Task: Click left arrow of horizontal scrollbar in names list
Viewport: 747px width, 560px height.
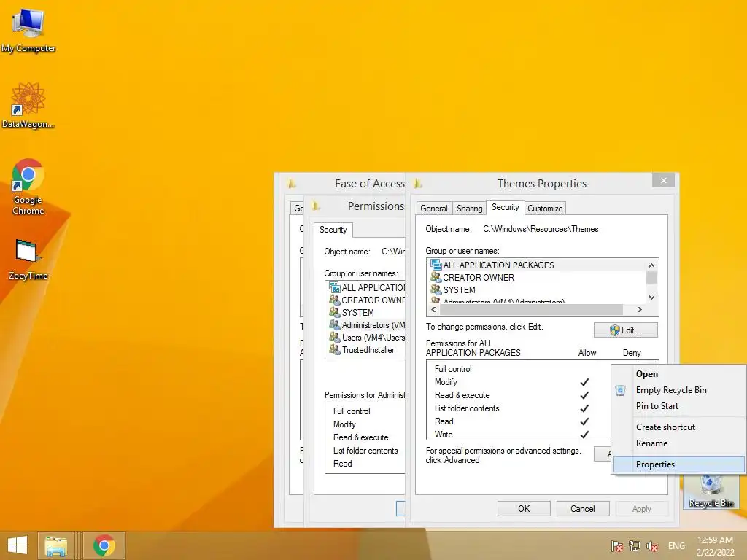Action: pos(433,309)
